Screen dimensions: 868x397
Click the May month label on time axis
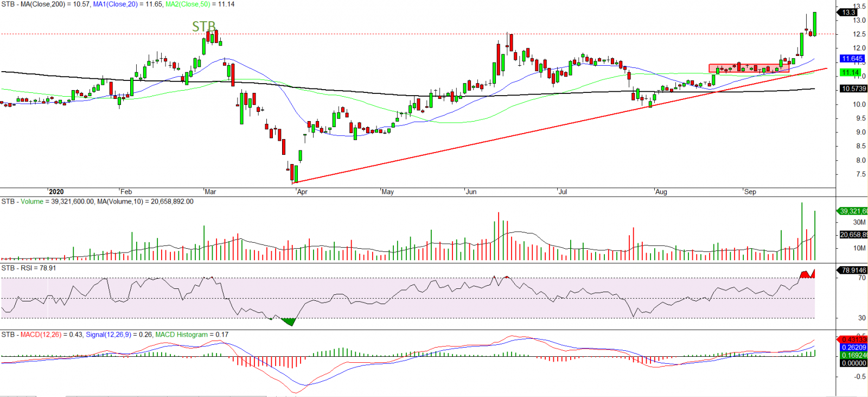[x=387, y=192]
